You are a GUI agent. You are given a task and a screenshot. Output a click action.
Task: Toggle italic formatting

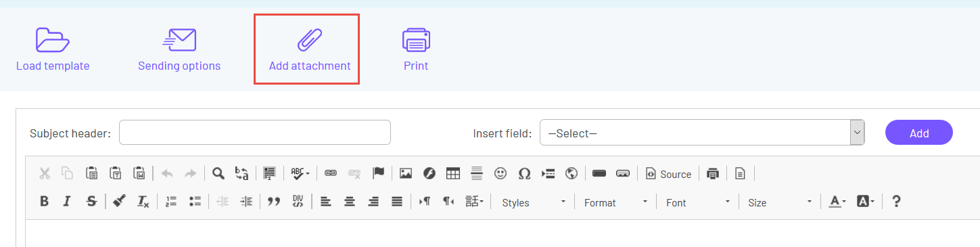[x=67, y=201]
